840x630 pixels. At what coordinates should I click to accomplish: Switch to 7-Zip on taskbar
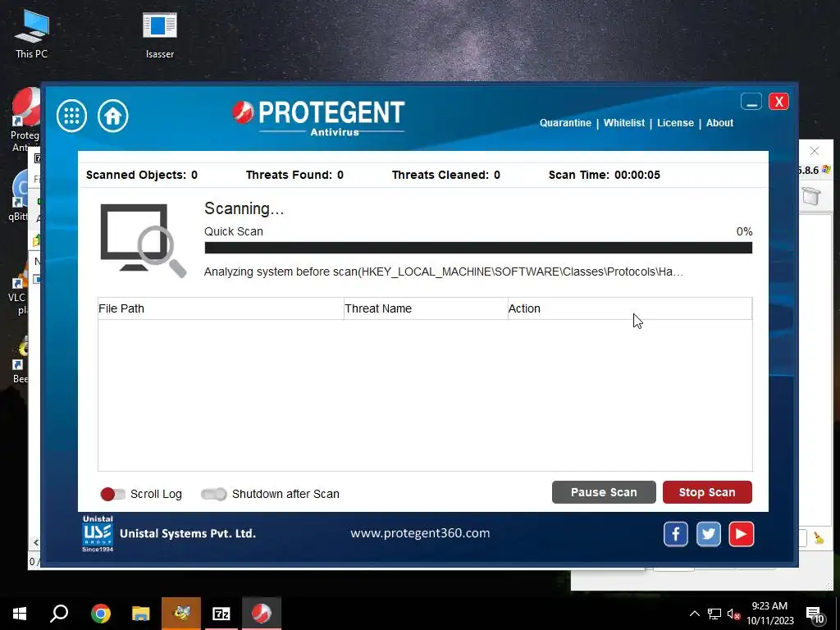[221, 614]
